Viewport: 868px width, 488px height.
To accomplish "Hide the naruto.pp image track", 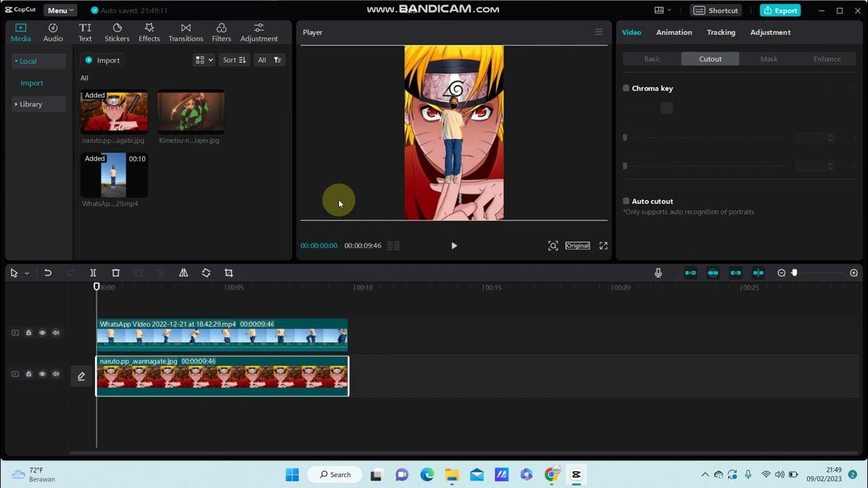I will point(42,374).
